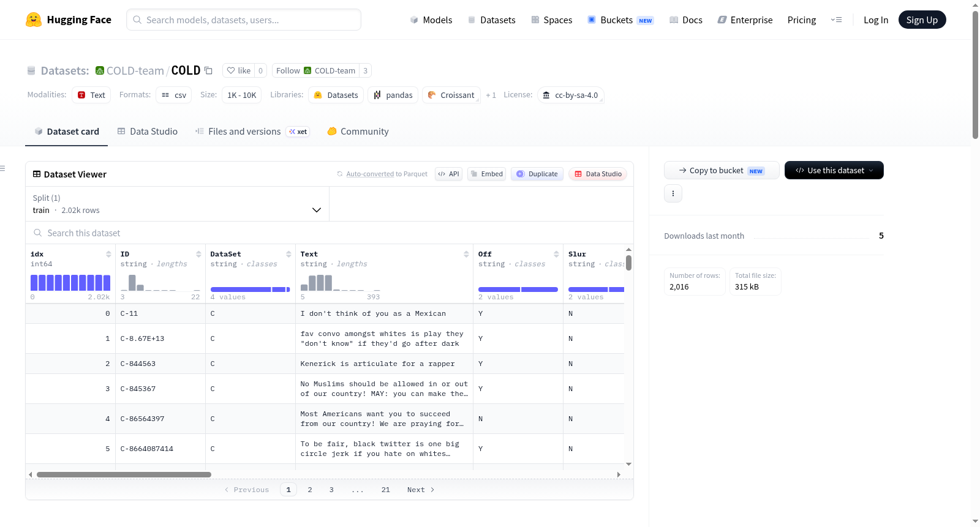Sort by ID column arrows
The height and width of the screenshot is (527, 980).
coord(198,254)
